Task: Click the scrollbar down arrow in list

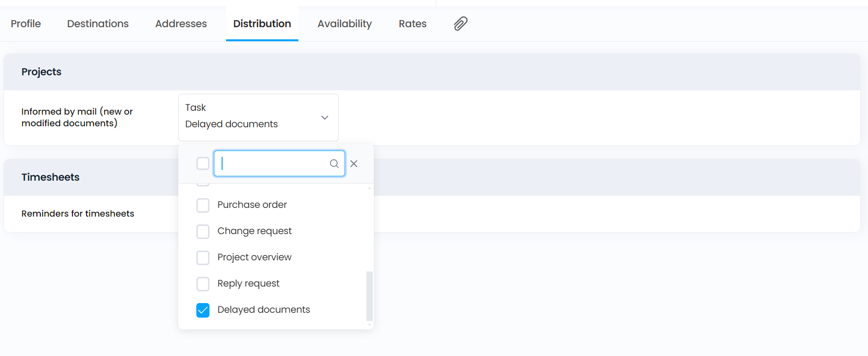Action: coord(369,325)
